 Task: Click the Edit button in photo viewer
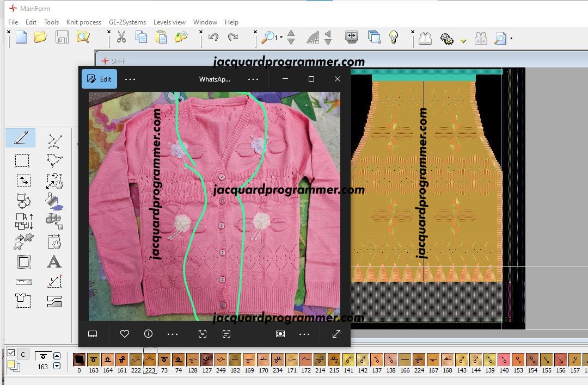[x=99, y=79]
